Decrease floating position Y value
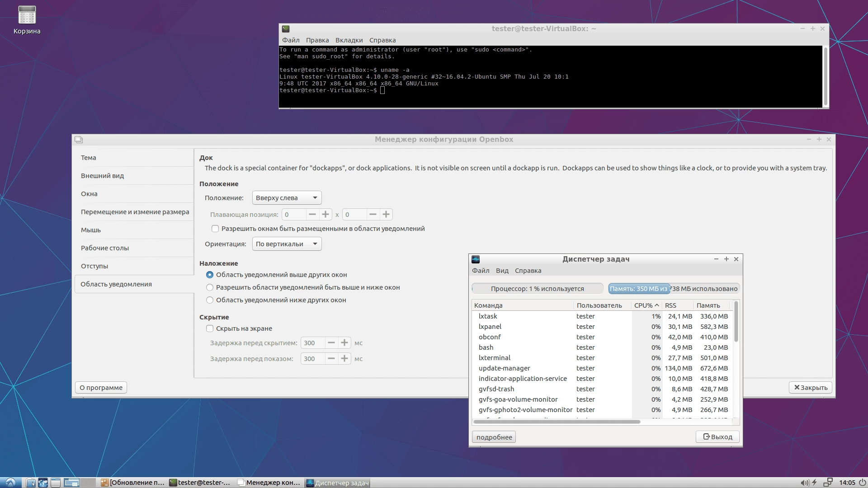The height and width of the screenshot is (488, 868). (373, 214)
